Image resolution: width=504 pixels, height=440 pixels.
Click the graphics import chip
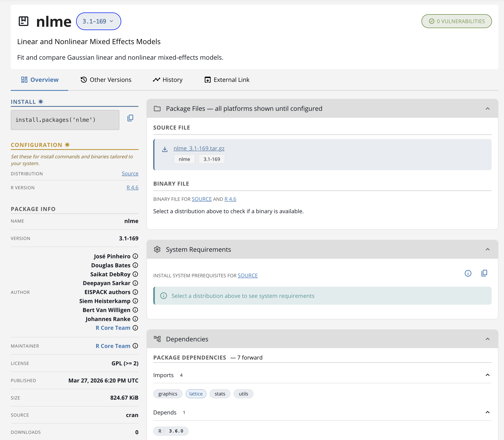[168, 394]
